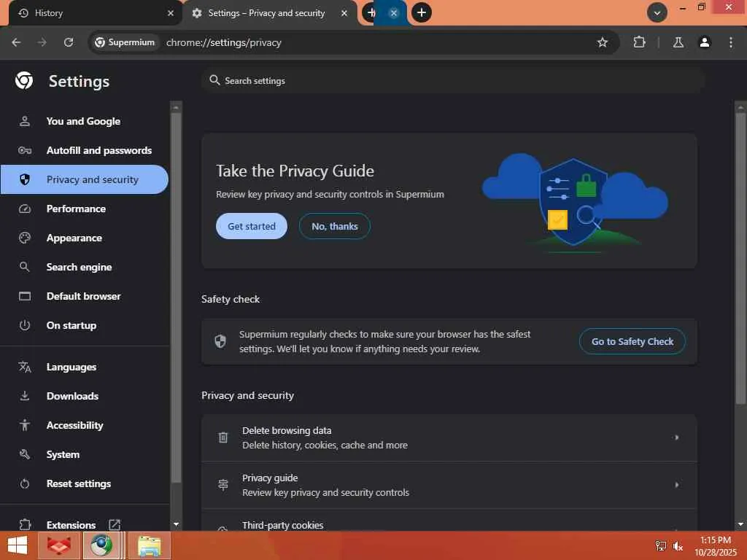Open Default browser settings
The height and width of the screenshot is (560, 747).
(x=83, y=296)
